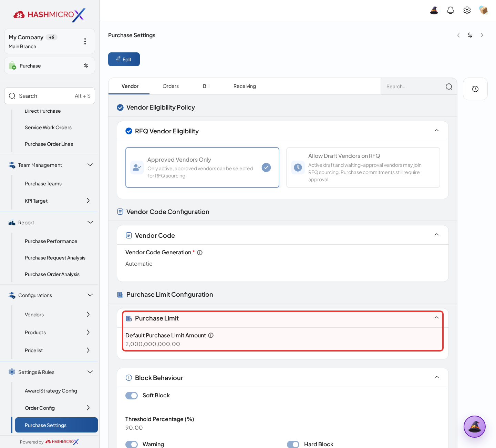The image size is (496, 448).
Task: Go to the previous record arrow
Action: 458,35
